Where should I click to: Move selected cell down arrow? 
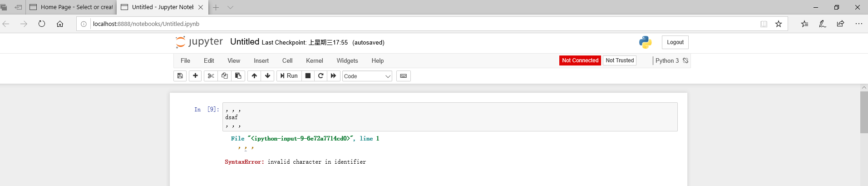267,76
